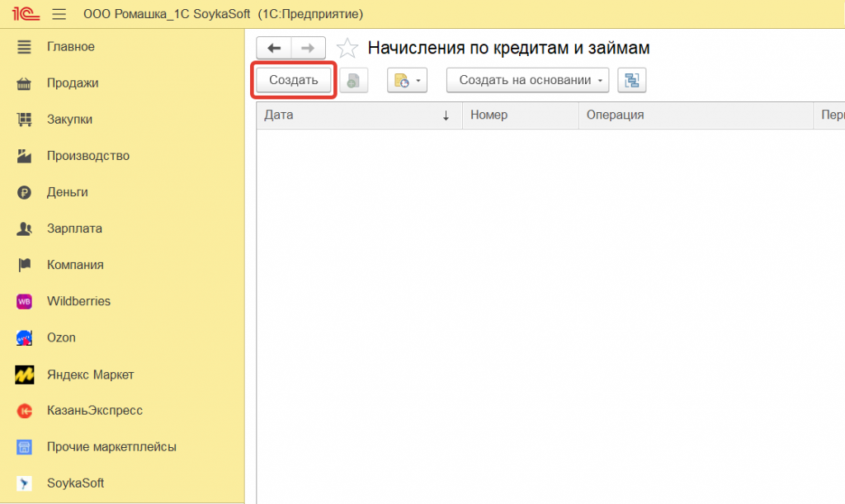Click the copy document icon button
Viewport: 845px width, 504px height.
coord(353,80)
